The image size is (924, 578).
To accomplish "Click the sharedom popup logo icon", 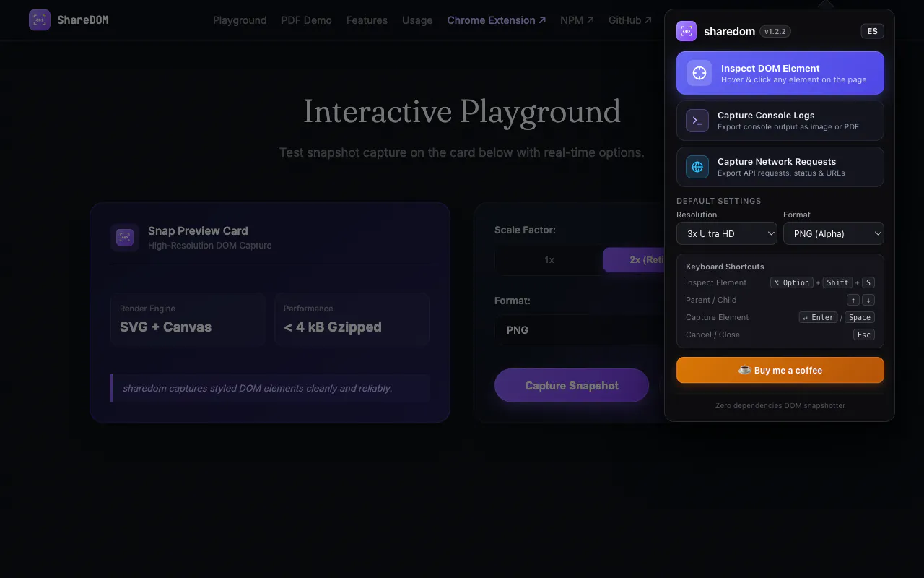I will coord(687,31).
